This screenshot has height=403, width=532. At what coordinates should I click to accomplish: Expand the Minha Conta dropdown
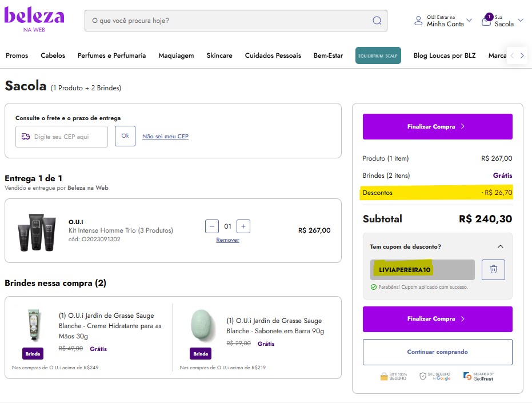(469, 21)
